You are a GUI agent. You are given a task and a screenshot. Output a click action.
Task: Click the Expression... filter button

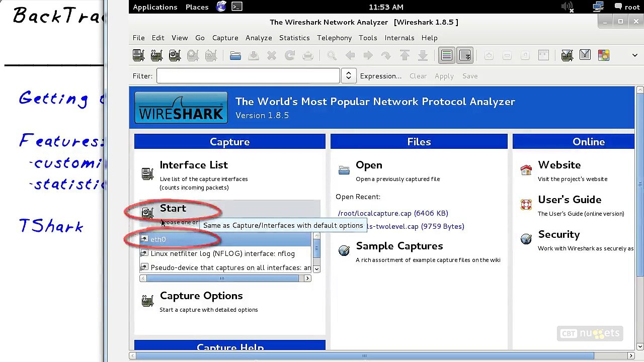pyautogui.click(x=381, y=76)
